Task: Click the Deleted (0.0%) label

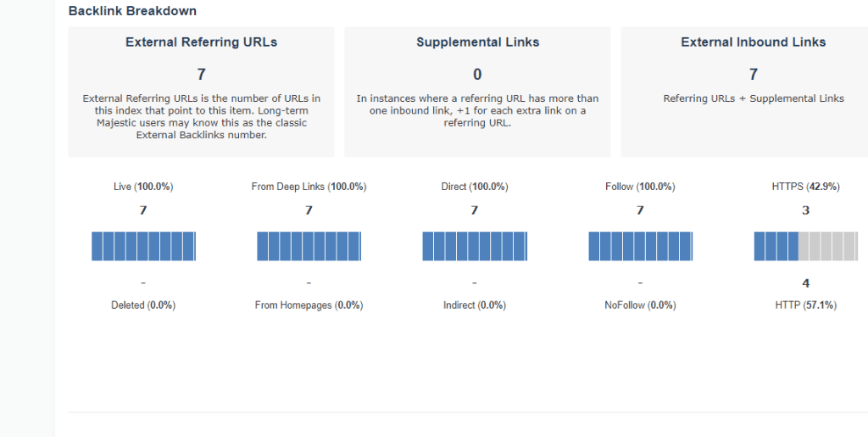Action: coord(143,305)
